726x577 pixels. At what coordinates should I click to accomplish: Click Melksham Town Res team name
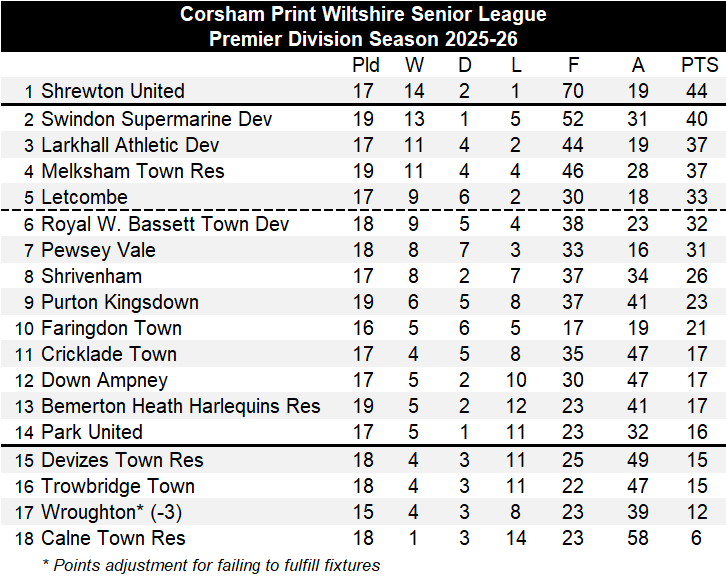click(x=132, y=171)
